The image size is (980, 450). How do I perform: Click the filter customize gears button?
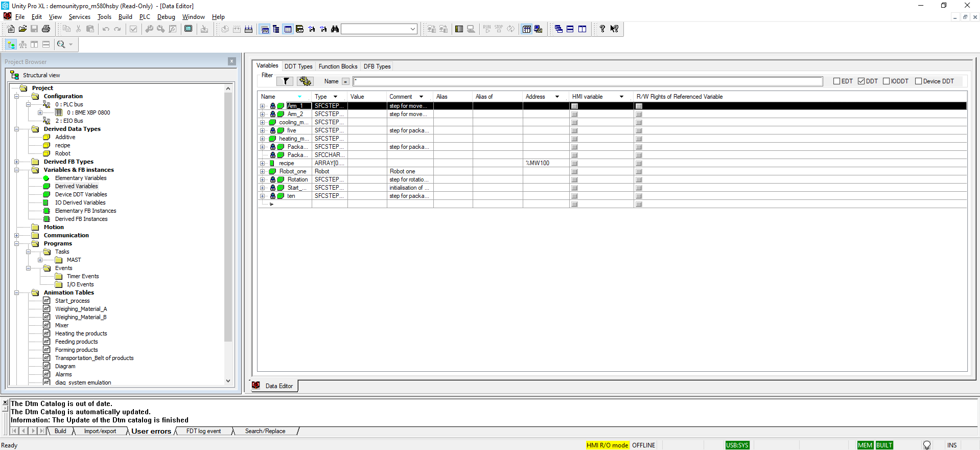305,81
